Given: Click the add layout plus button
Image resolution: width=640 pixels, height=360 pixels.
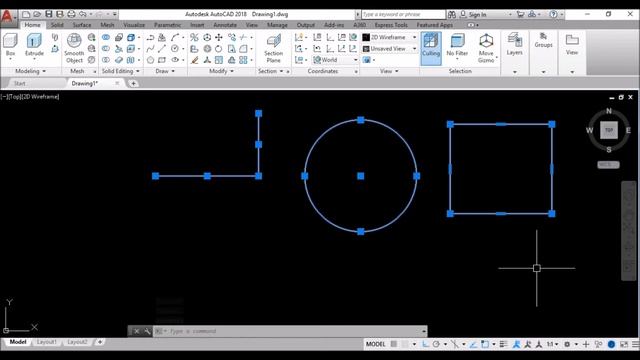Looking at the screenshot, I should [x=100, y=342].
